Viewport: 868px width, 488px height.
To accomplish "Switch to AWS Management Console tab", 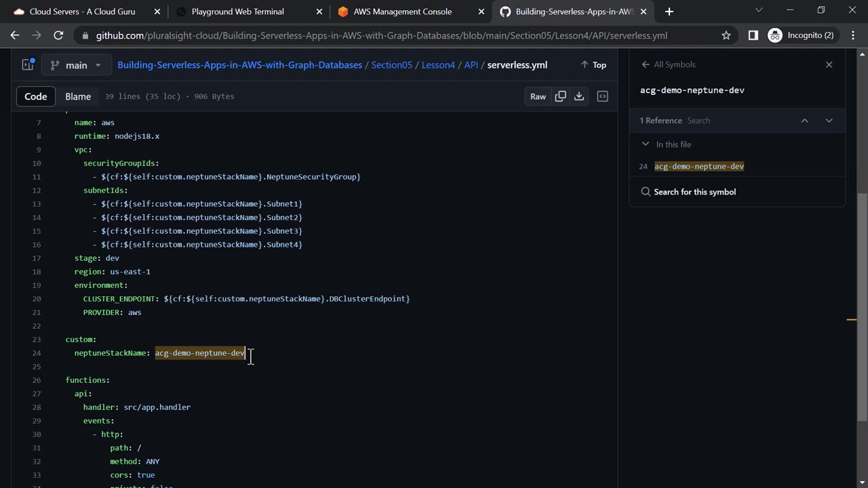I will (402, 12).
